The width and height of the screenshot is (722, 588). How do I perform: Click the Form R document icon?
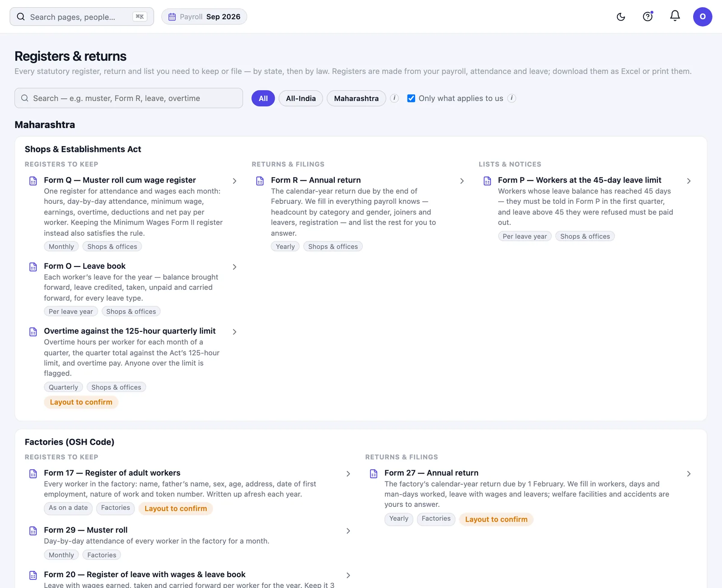click(x=260, y=181)
